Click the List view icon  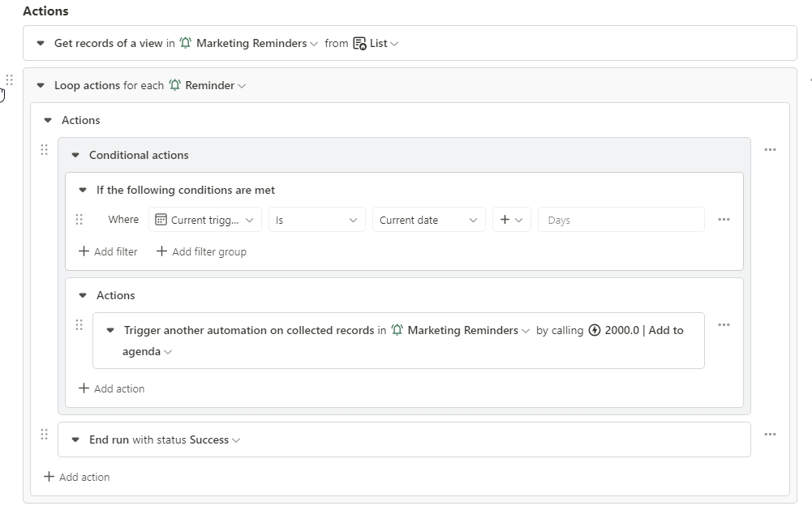[x=359, y=44]
